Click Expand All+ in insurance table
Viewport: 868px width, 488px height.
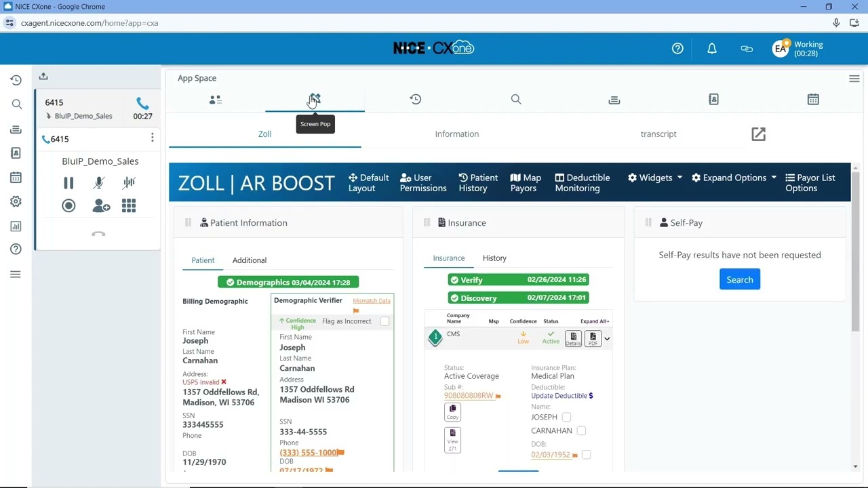pos(595,321)
